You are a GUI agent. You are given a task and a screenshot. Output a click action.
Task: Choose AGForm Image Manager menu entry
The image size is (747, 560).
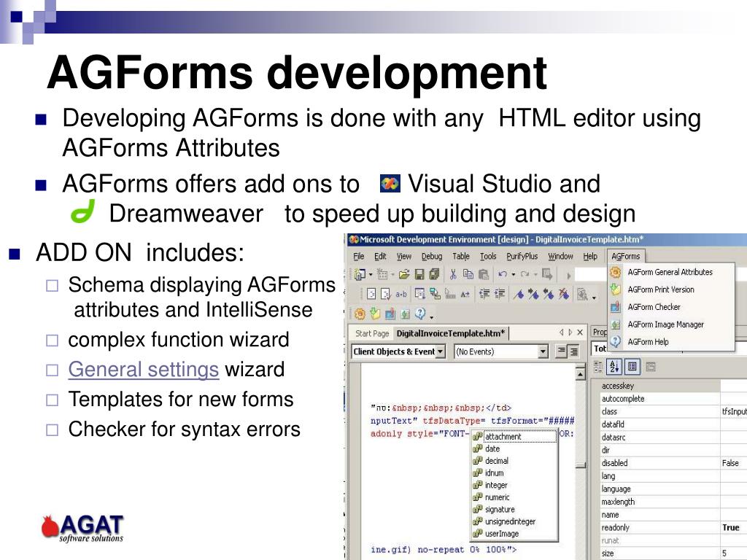[x=671, y=324]
